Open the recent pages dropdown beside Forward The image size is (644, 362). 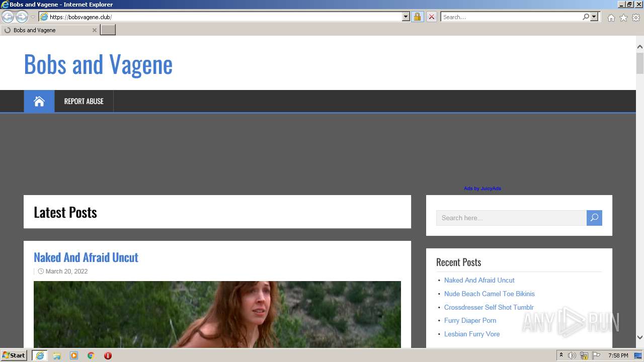tap(33, 17)
